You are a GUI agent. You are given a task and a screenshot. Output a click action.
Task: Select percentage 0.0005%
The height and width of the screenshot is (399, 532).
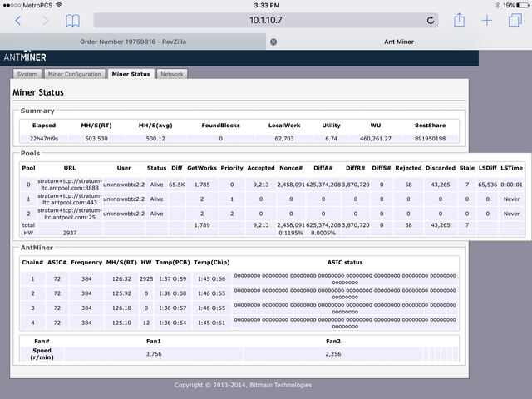[323, 233]
